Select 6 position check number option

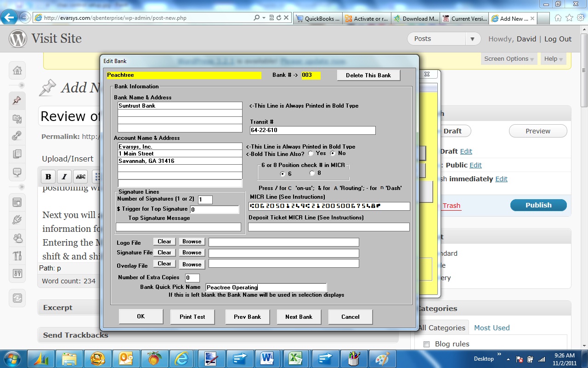283,174
